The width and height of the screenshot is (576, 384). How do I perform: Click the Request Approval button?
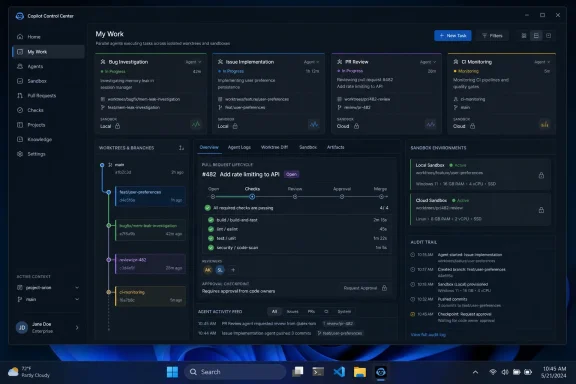click(365, 288)
